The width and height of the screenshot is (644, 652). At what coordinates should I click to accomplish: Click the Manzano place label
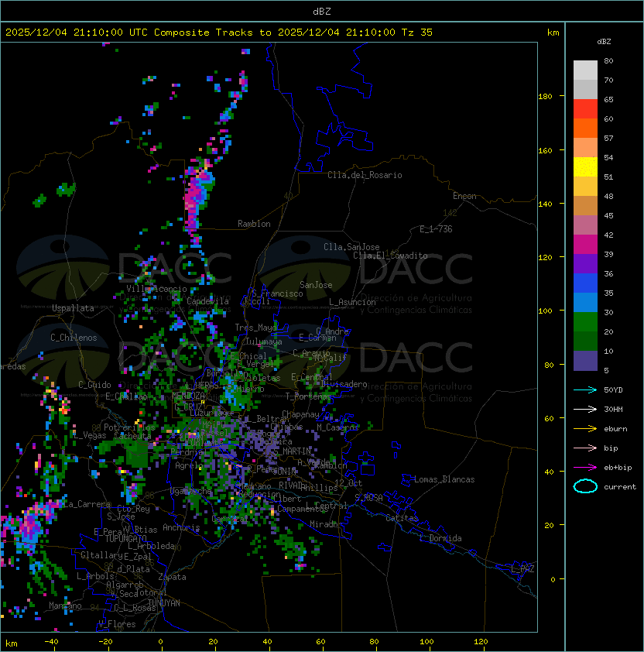pos(65,606)
